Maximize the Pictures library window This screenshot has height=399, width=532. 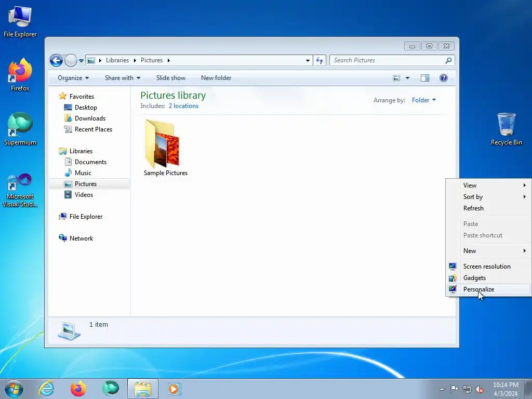coord(429,46)
